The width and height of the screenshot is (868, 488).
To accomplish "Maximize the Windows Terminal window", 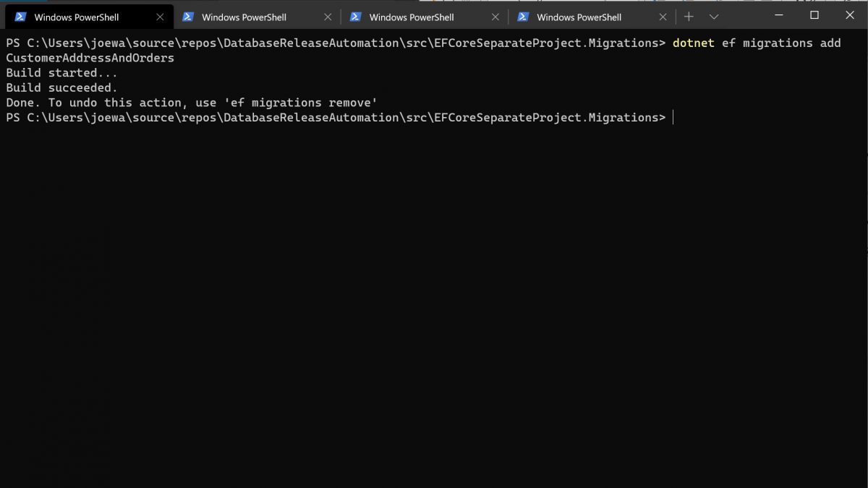I will tap(814, 15).
